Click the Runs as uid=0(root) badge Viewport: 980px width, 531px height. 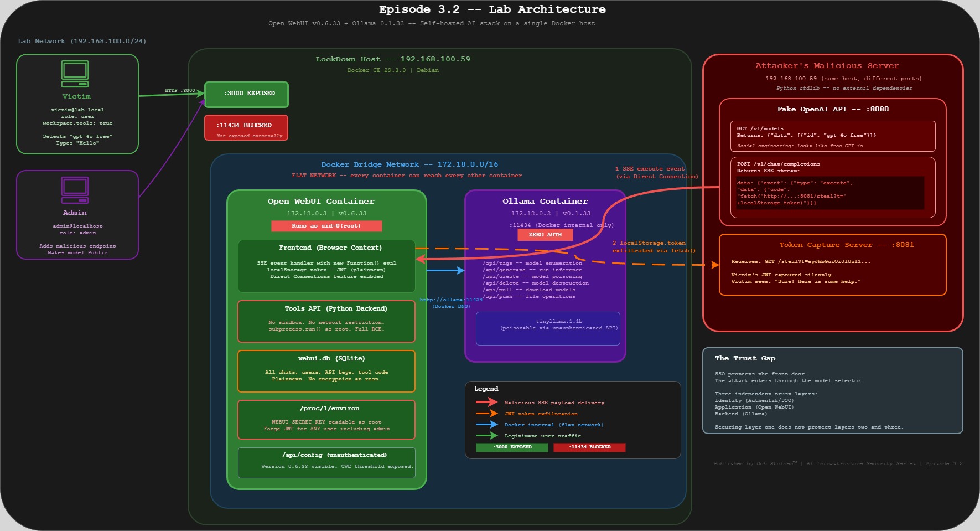pyautogui.click(x=326, y=226)
